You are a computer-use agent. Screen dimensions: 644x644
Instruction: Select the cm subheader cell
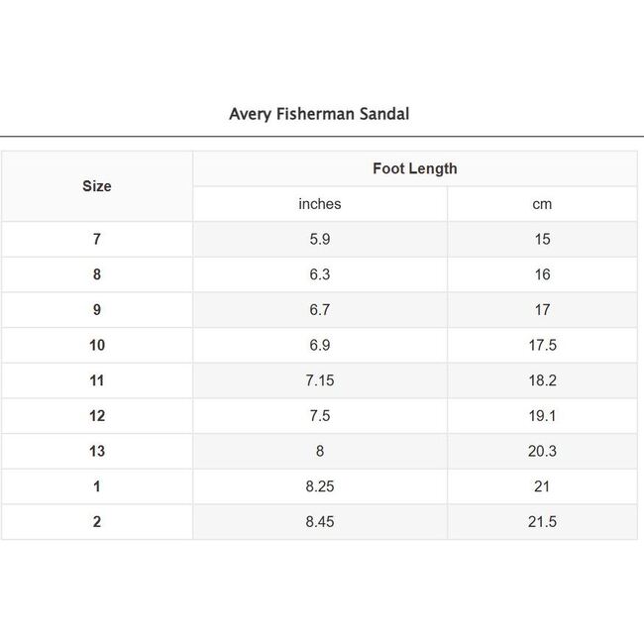542,204
